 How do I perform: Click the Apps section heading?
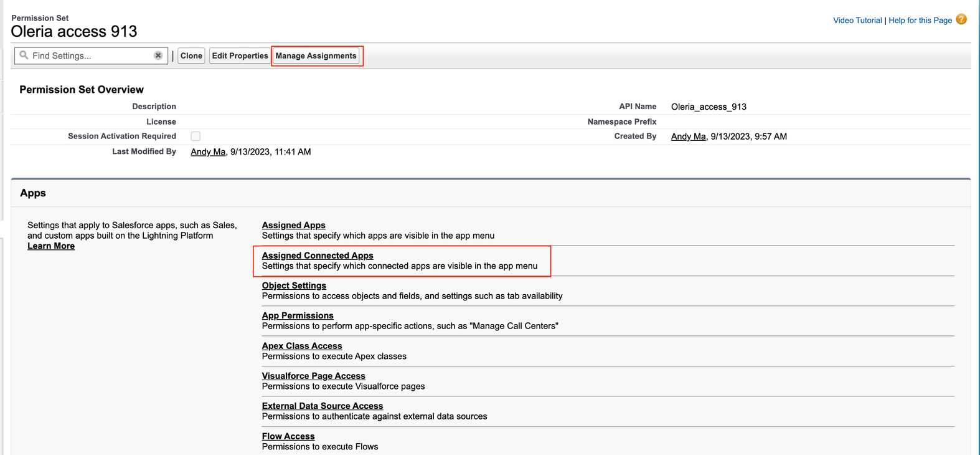33,193
